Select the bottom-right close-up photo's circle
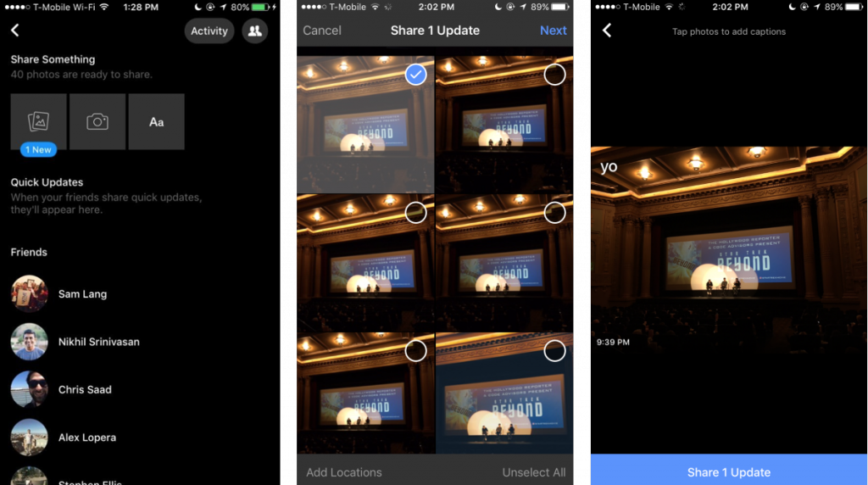 point(554,350)
